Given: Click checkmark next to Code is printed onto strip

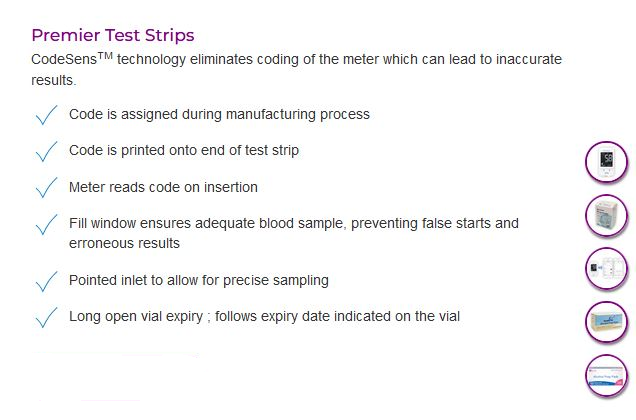Looking at the screenshot, I should coord(46,151).
